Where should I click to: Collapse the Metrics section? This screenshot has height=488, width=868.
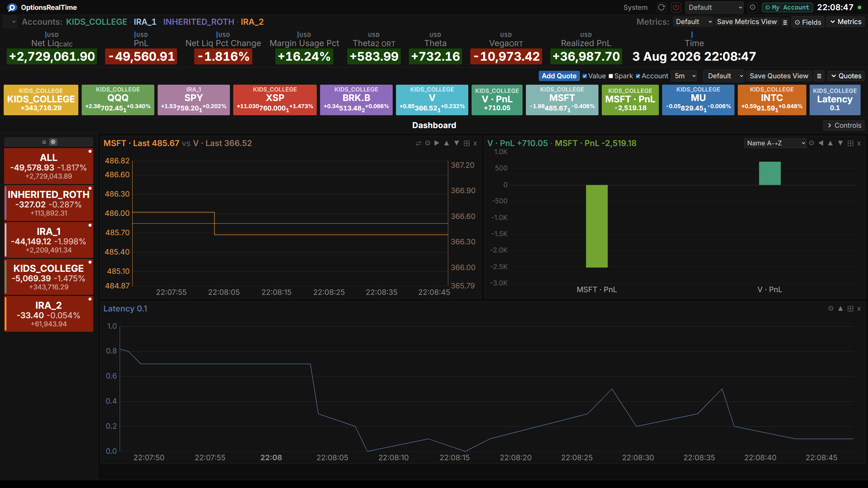click(x=846, y=22)
